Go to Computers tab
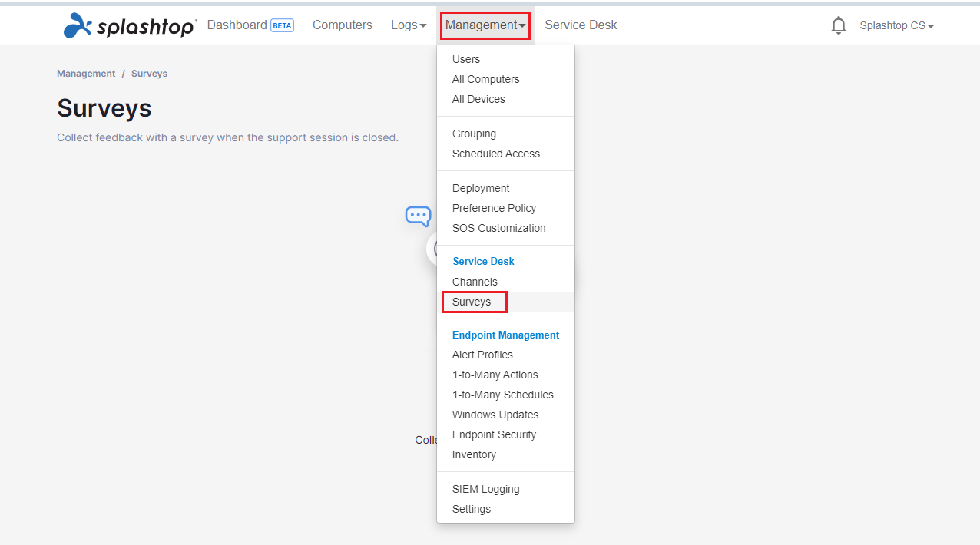The image size is (980, 545). coord(343,25)
